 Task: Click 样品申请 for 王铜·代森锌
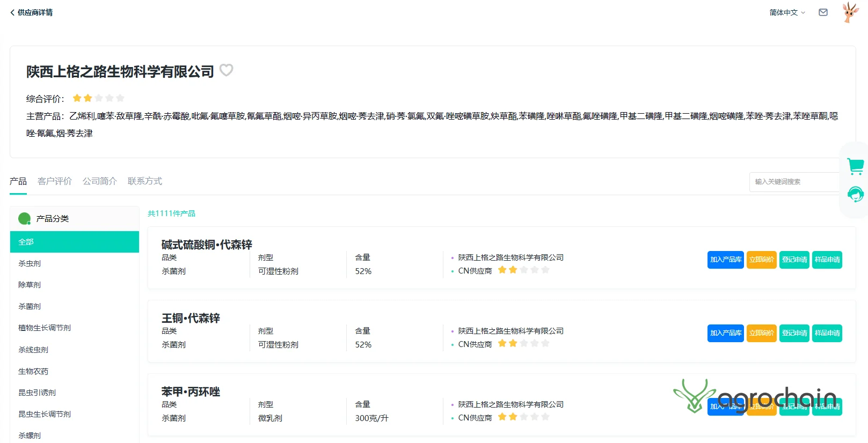[827, 333]
